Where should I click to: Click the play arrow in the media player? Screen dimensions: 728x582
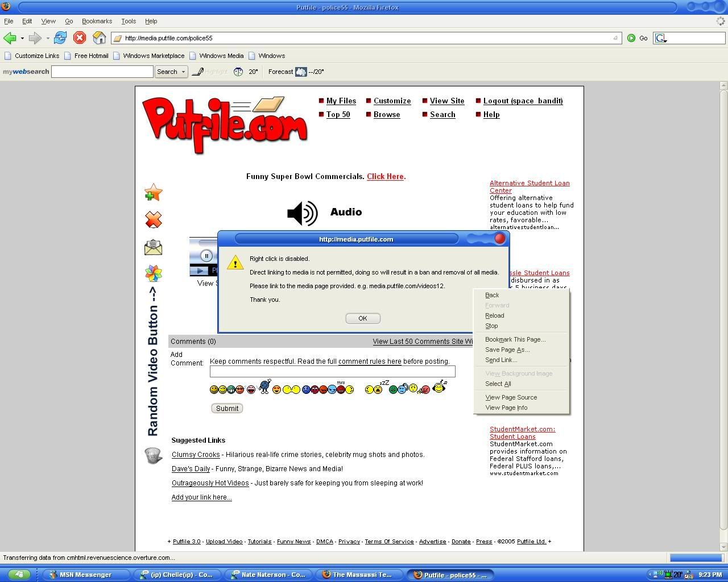click(x=200, y=271)
